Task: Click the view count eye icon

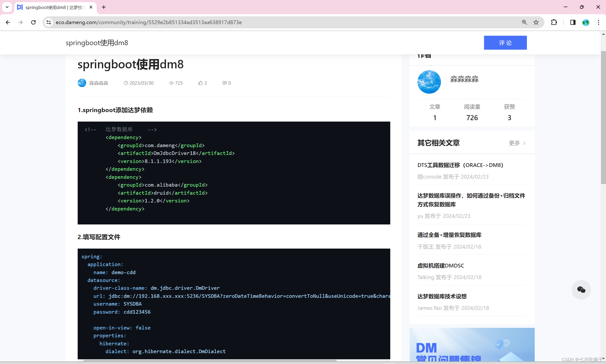Action: 171,83
